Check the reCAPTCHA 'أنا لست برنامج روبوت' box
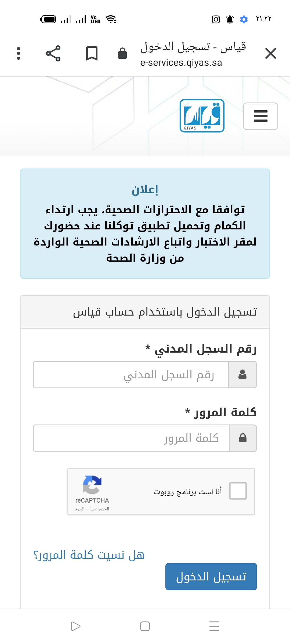This screenshot has height=644, width=290. [238, 491]
